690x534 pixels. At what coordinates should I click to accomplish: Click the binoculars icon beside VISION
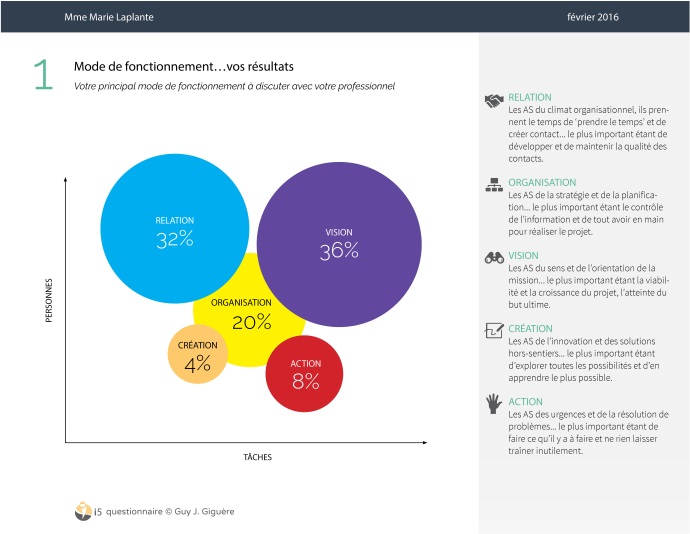(x=494, y=257)
